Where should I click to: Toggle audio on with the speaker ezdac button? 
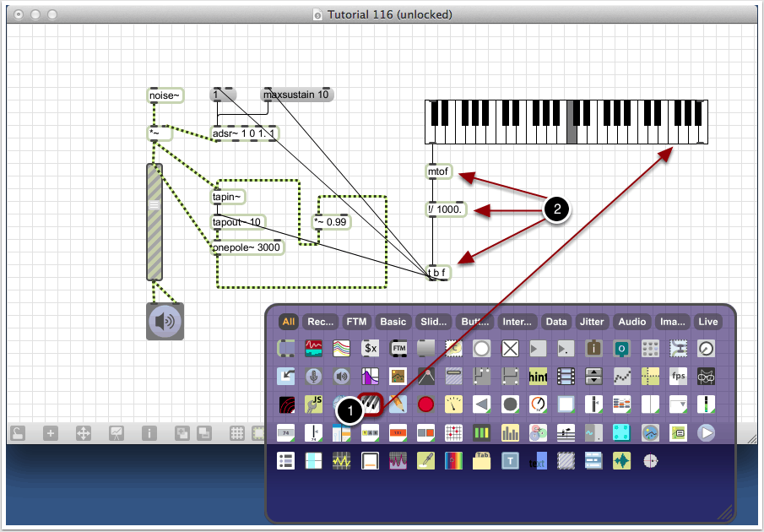coord(165,322)
